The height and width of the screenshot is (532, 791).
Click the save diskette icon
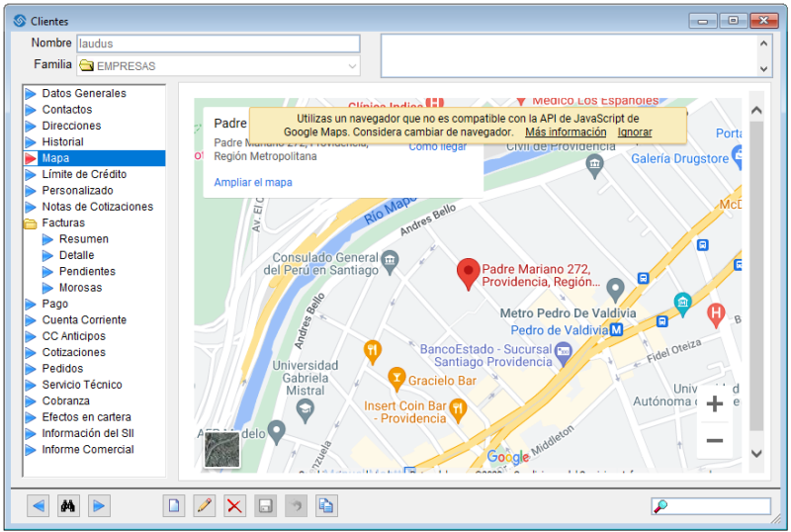265,505
